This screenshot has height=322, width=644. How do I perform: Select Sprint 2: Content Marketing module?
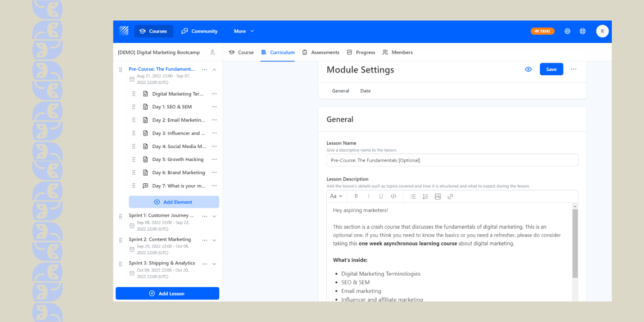pyautogui.click(x=160, y=239)
